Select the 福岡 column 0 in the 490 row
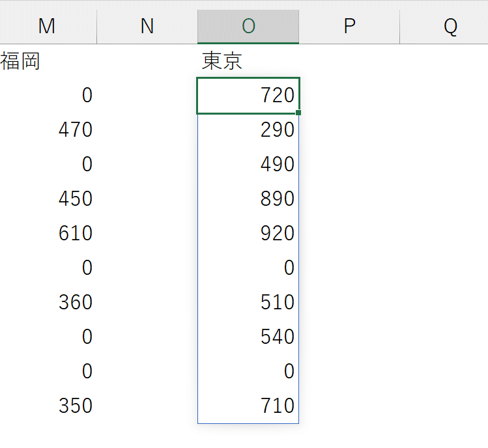 point(48,164)
